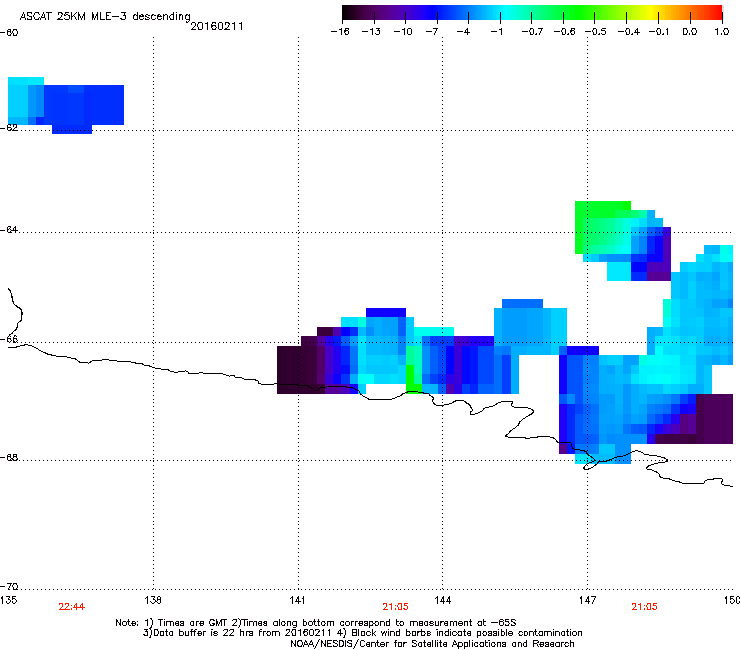Click the 138 longitude label
The width and height of the screenshot is (740, 650).
(153, 600)
